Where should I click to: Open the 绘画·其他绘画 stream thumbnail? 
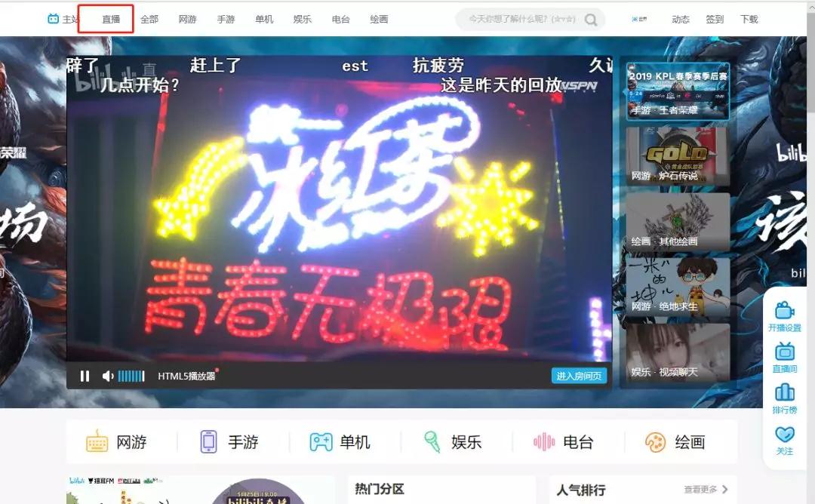click(x=678, y=222)
